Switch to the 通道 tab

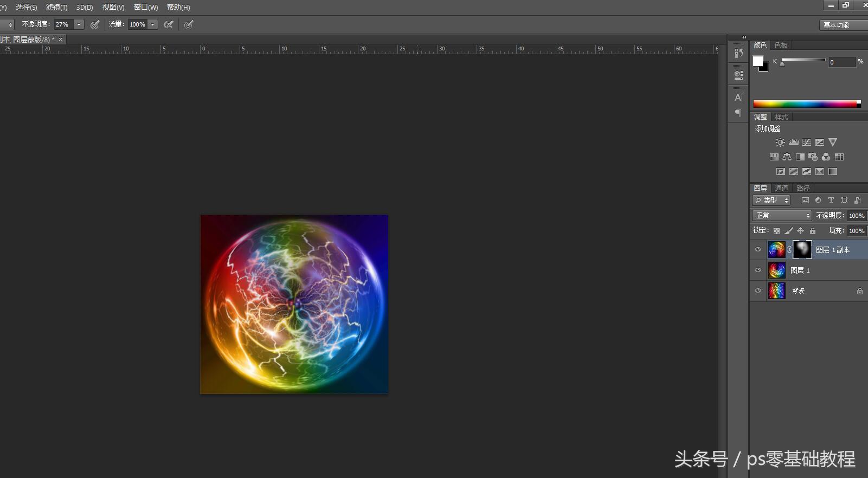pos(781,189)
